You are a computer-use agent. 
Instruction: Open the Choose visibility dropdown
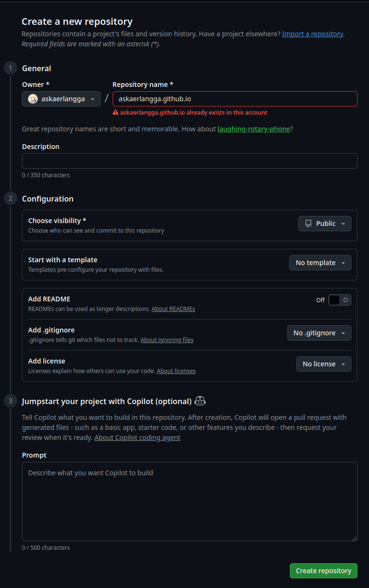point(325,223)
